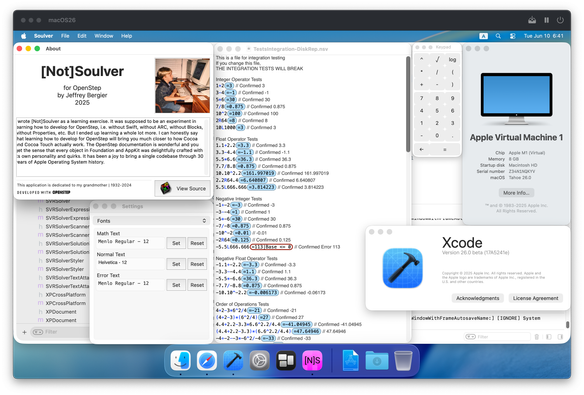Click the document window vertical scrollbar
584x395 pixels.
pos(408,104)
